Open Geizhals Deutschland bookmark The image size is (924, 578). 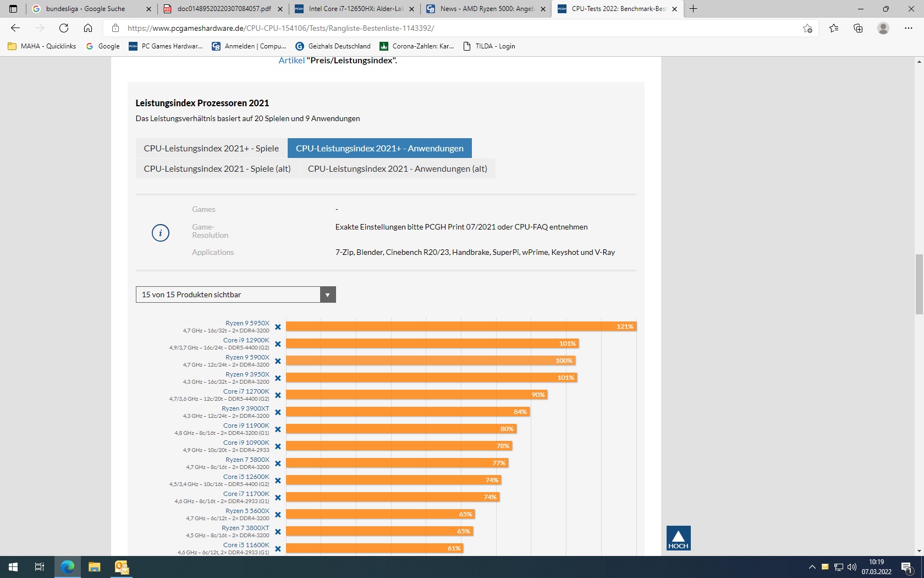(x=333, y=46)
